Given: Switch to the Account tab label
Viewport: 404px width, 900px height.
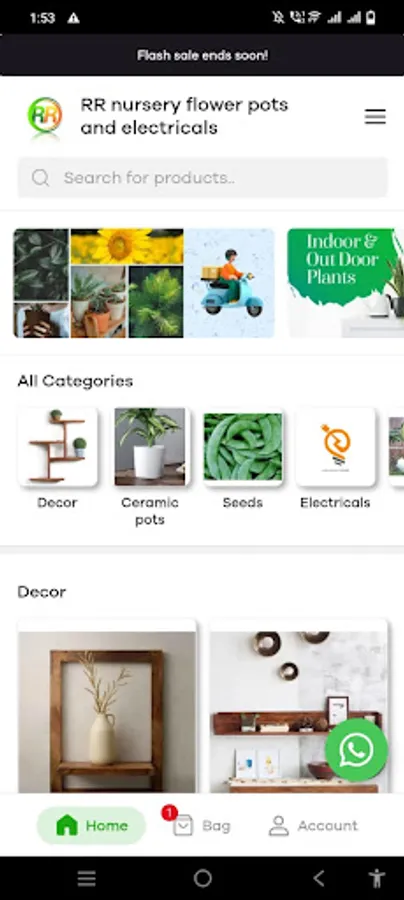Looking at the screenshot, I should click(328, 825).
